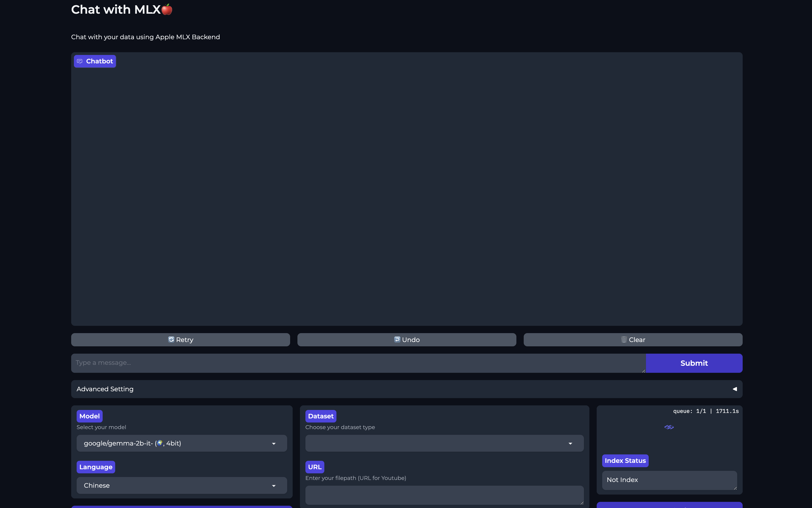Click the URL label badge
Image resolution: width=812 pixels, height=508 pixels.
tap(315, 467)
